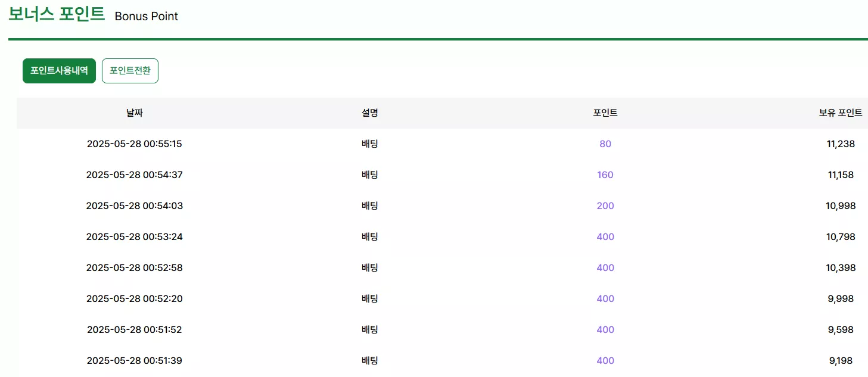Switch to the 포인트전환 tab
868x377 pixels.
pyautogui.click(x=130, y=71)
